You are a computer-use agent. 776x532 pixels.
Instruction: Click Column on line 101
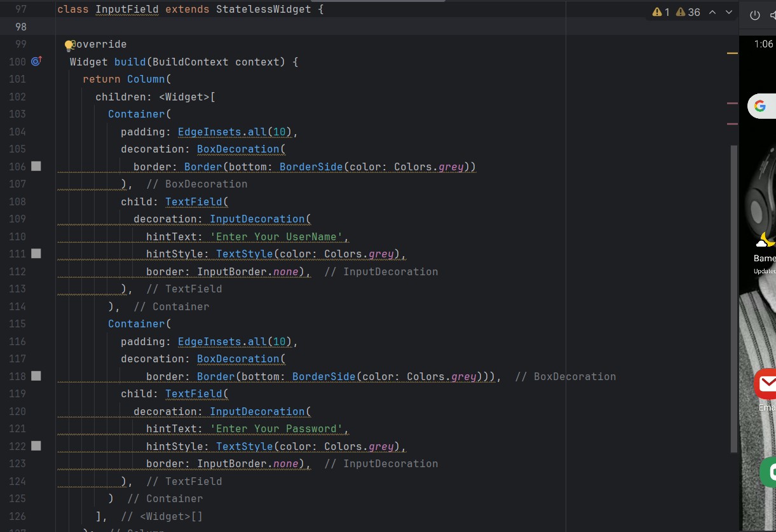click(146, 79)
